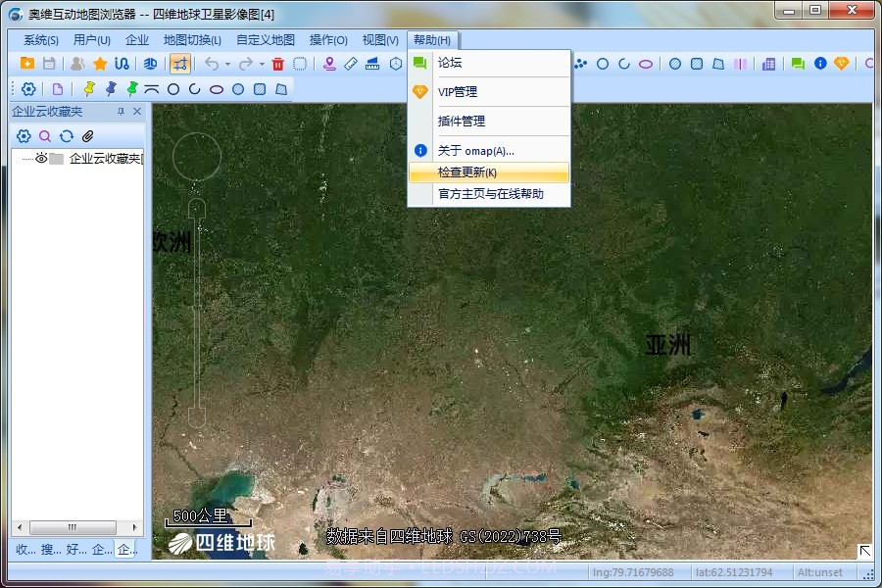Click the red trash delete icon
This screenshot has height=588, width=882.
[x=278, y=65]
